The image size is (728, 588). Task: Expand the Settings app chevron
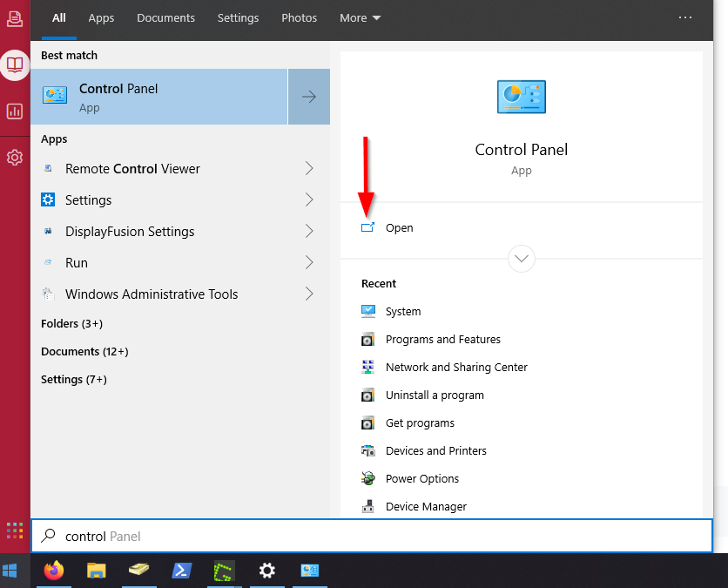309,199
